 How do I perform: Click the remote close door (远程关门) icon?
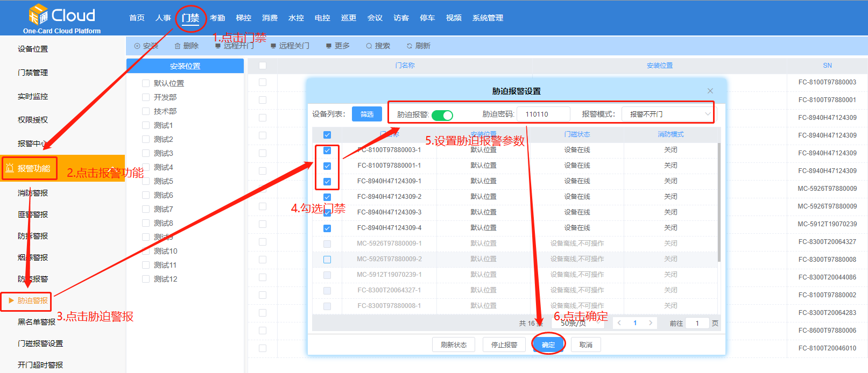[273, 46]
